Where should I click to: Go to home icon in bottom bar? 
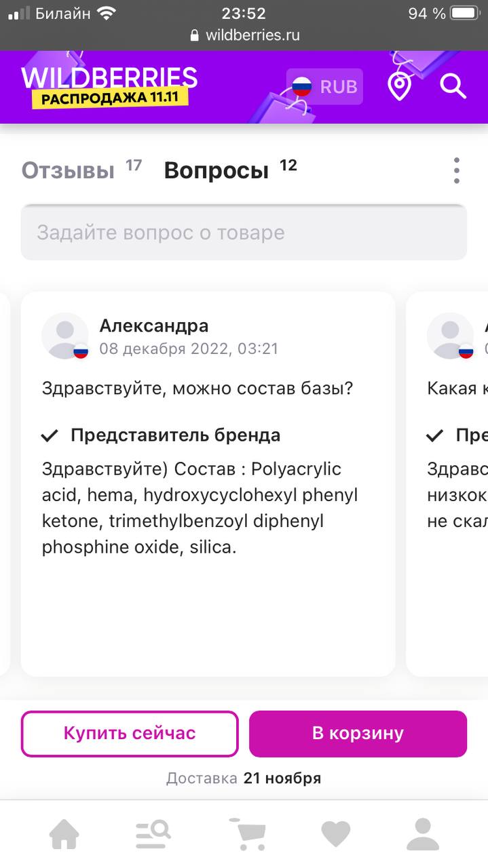(64, 834)
